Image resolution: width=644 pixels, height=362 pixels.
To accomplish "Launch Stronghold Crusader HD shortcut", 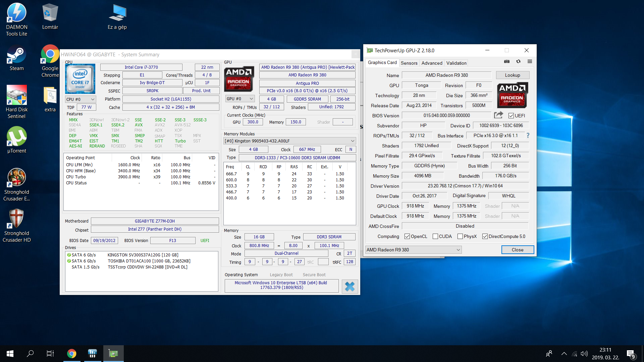I will pos(16,225).
